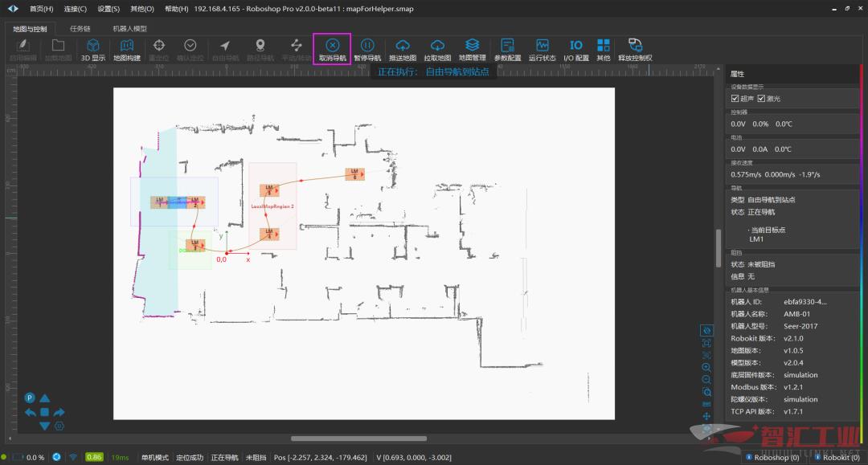This screenshot has width=868, height=465.
Task: Select the 地图与控制 tab
Action: [x=30, y=29]
